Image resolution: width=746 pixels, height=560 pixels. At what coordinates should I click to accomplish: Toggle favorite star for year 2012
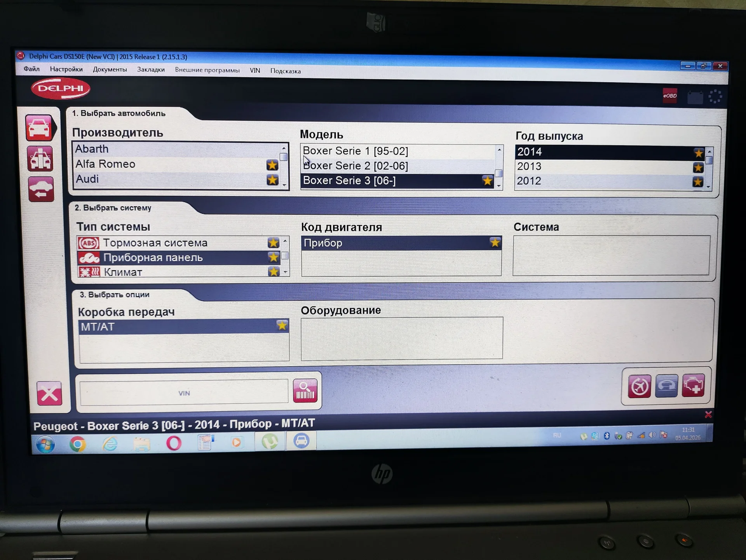tap(698, 182)
